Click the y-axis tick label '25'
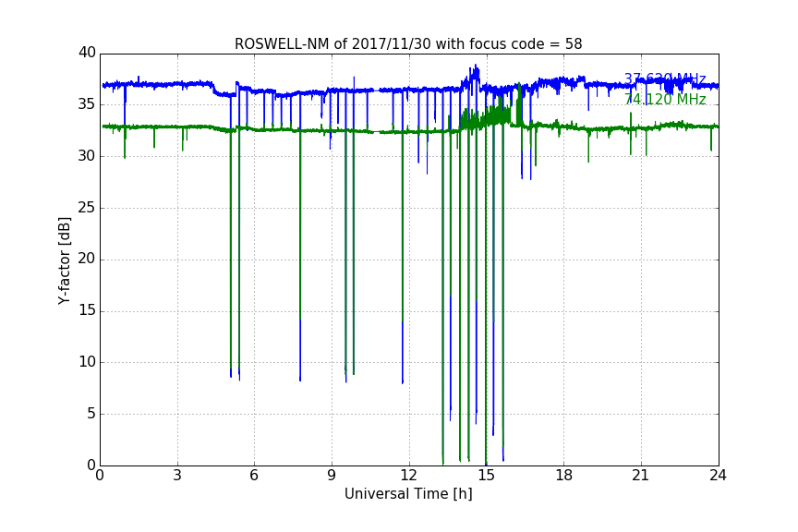 click(87, 208)
